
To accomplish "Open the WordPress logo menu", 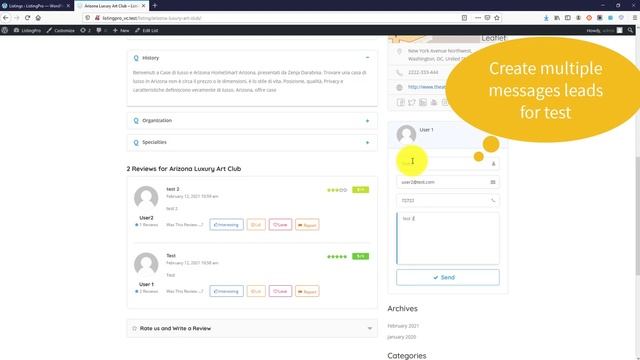I will pos(5,30).
